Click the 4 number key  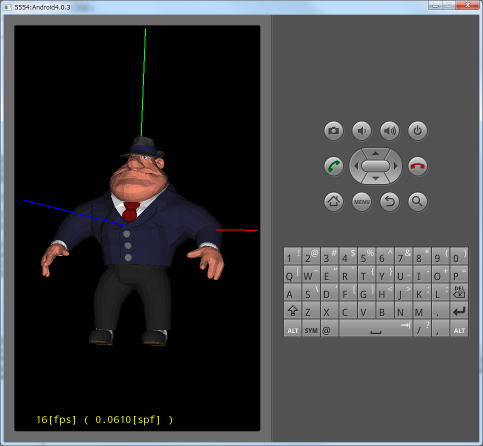click(348, 256)
